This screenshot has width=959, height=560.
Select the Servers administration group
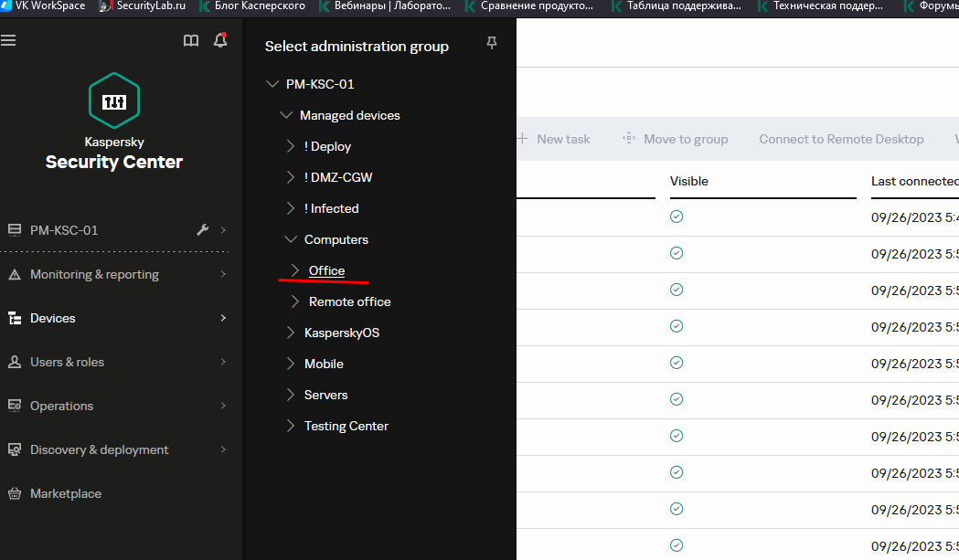[x=325, y=395]
